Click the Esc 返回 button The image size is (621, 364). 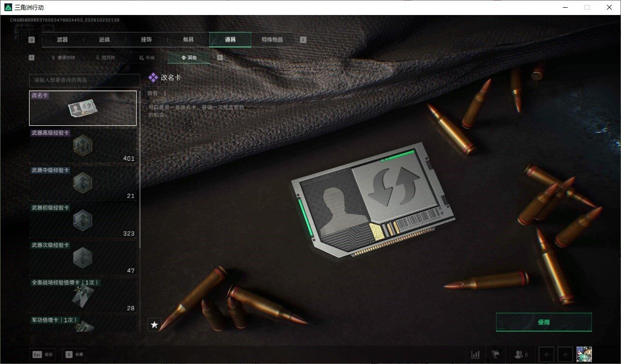[x=42, y=354]
